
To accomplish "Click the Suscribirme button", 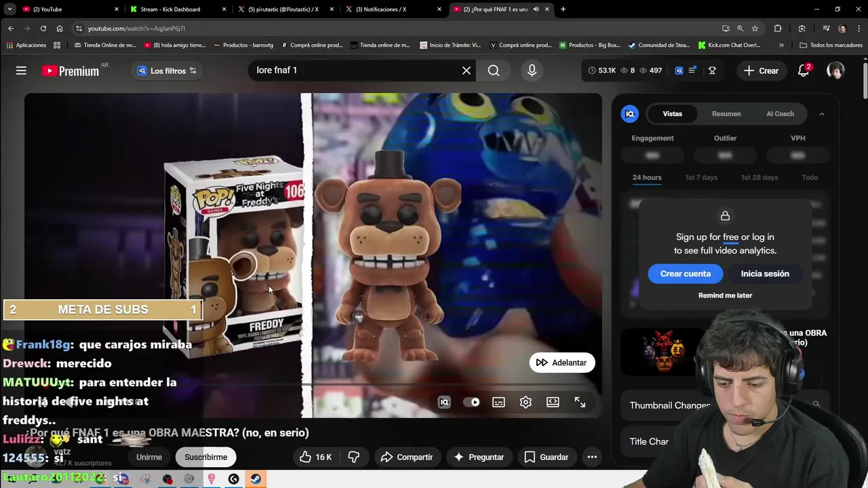I will coord(206,457).
